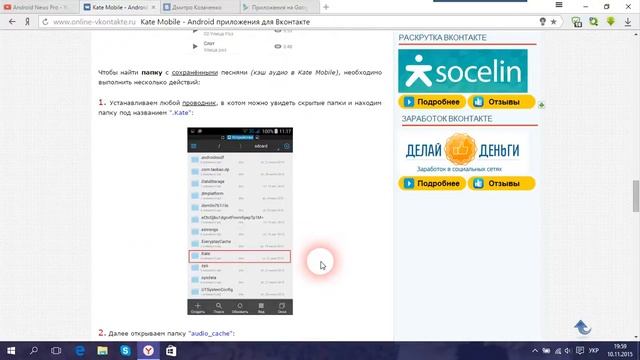Open File Explorer from the taskbar

(x=102, y=351)
